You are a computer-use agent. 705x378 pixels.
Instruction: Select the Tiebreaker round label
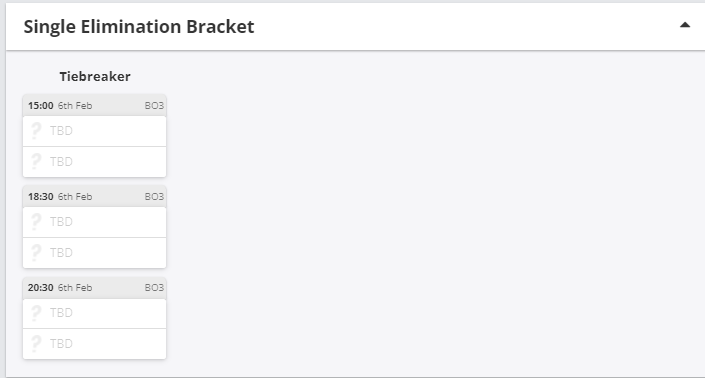pyautogui.click(x=95, y=76)
